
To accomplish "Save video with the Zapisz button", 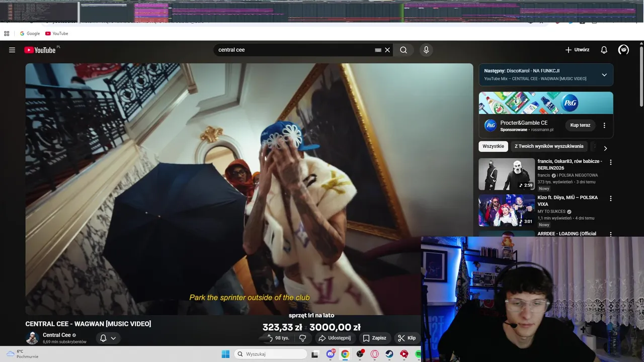I will pos(375,338).
